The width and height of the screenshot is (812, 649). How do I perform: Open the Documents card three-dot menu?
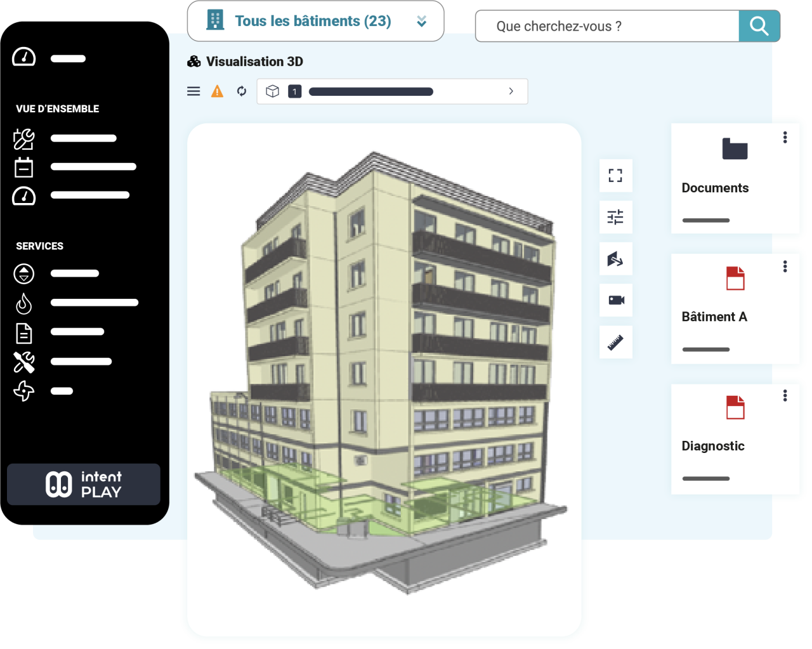coord(785,136)
